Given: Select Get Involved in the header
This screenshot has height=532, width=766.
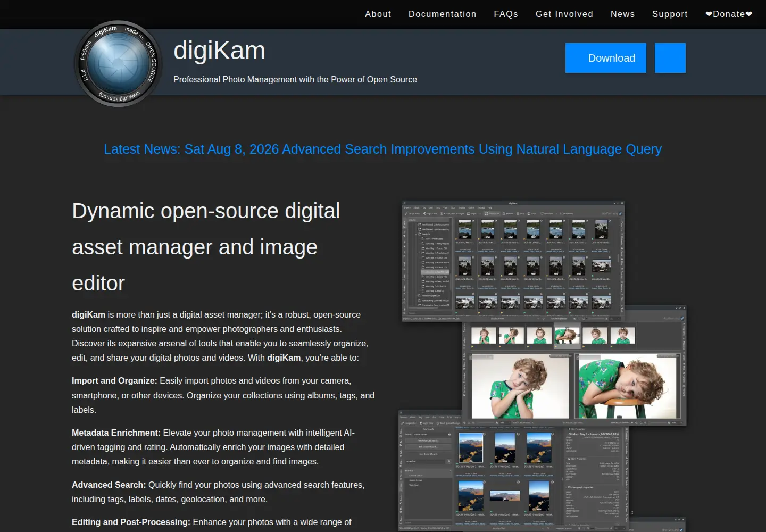Looking at the screenshot, I should (564, 14).
